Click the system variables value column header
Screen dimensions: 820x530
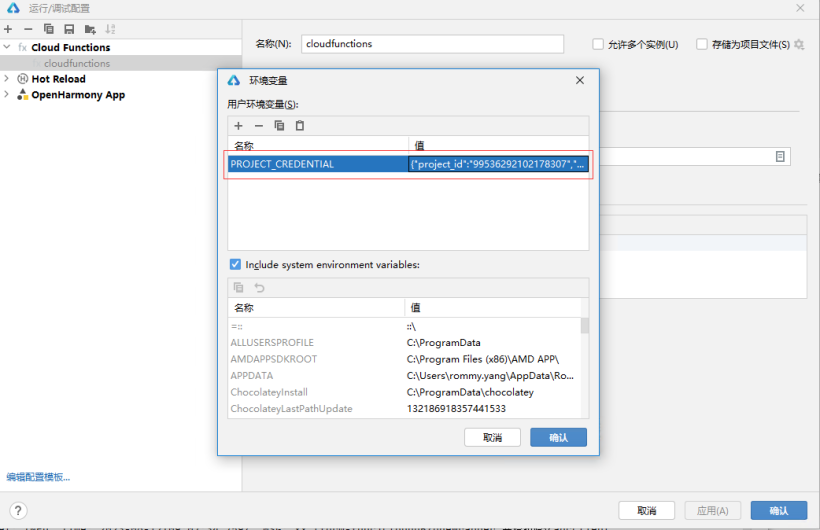coord(493,308)
